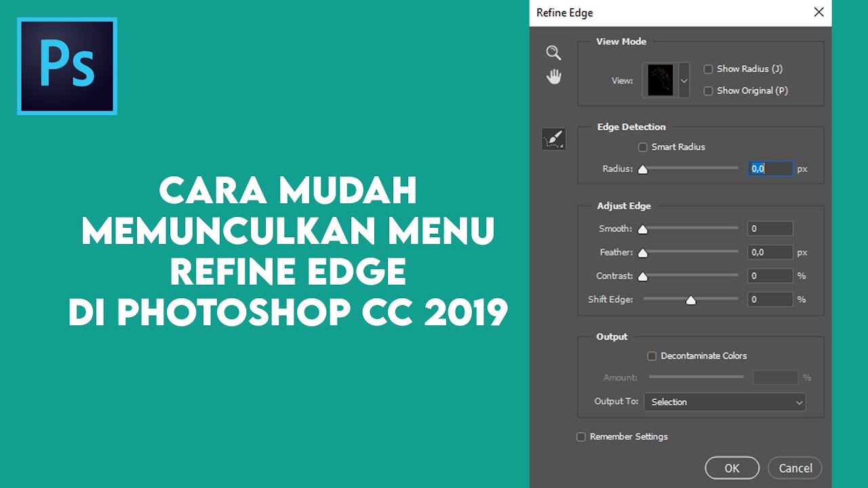868x488 pixels.
Task: Click the Shift Edge slider handle
Action: pos(691,300)
